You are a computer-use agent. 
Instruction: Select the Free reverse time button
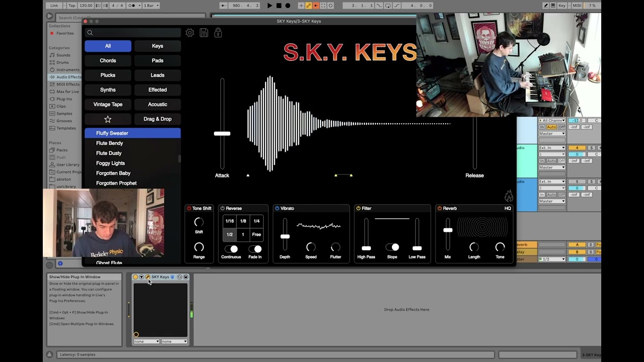coord(257,235)
